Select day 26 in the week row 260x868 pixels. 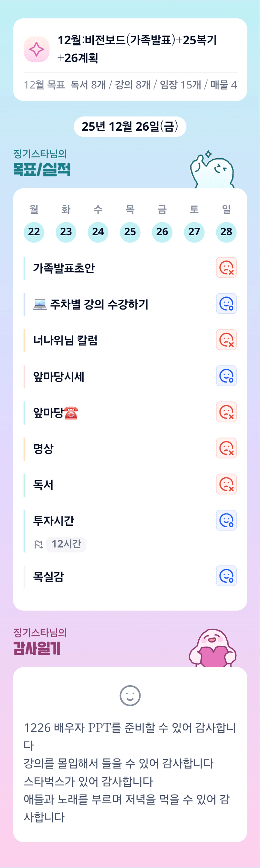point(162,232)
